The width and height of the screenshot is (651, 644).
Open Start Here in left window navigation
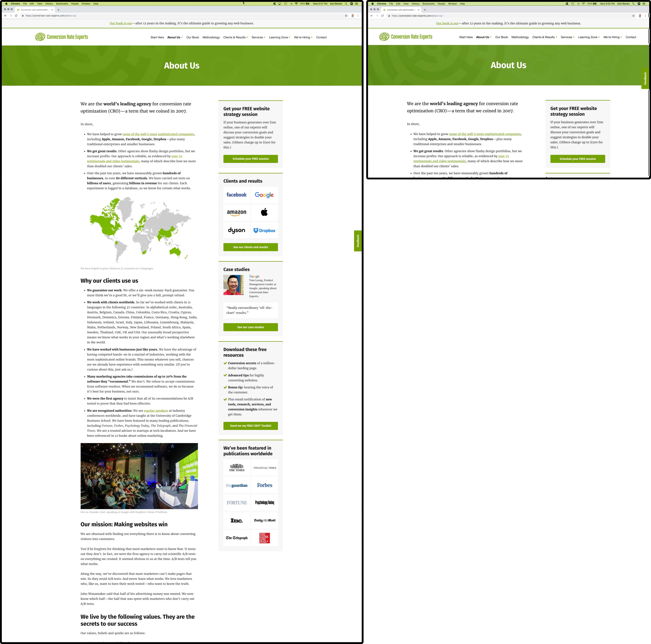[157, 38]
